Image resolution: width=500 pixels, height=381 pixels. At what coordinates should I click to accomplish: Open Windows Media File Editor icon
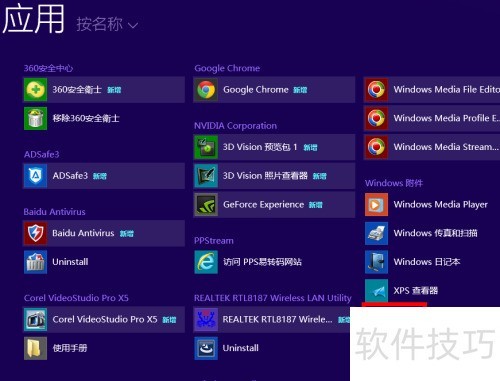click(376, 89)
